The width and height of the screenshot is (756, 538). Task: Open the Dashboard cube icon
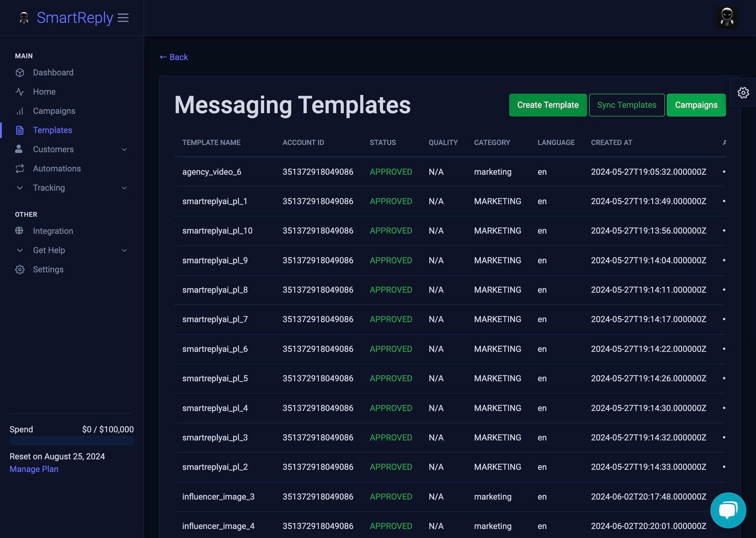[x=20, y=73]
